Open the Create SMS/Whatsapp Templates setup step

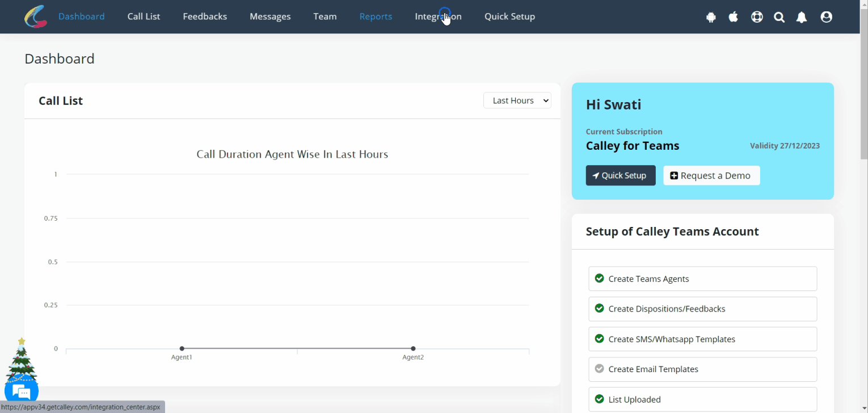703,339
